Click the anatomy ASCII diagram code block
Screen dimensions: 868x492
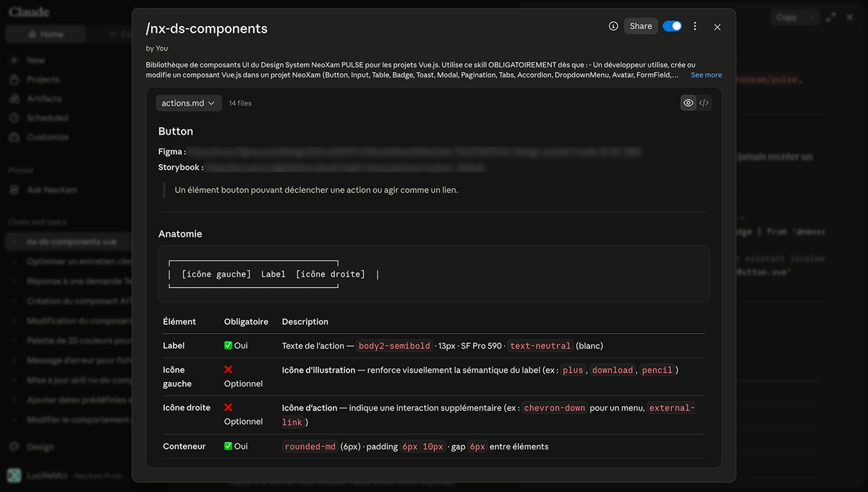pyautogui.click(x=434, y=274)
